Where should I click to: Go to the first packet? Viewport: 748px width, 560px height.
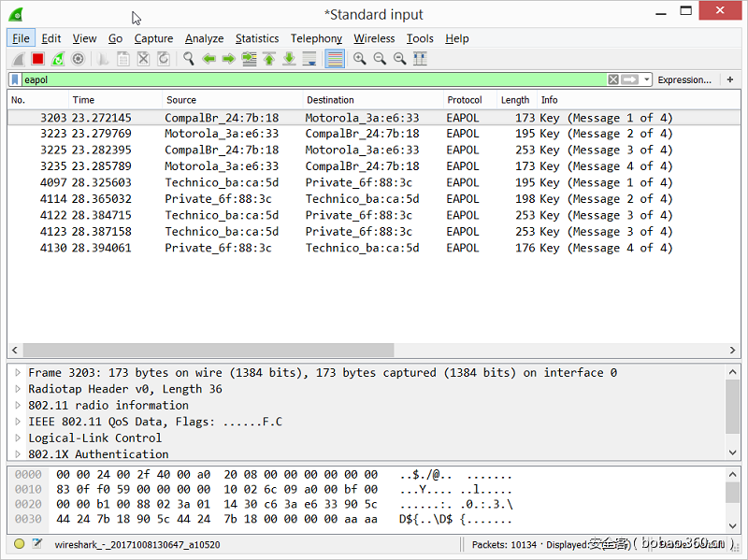click(269, 59)
